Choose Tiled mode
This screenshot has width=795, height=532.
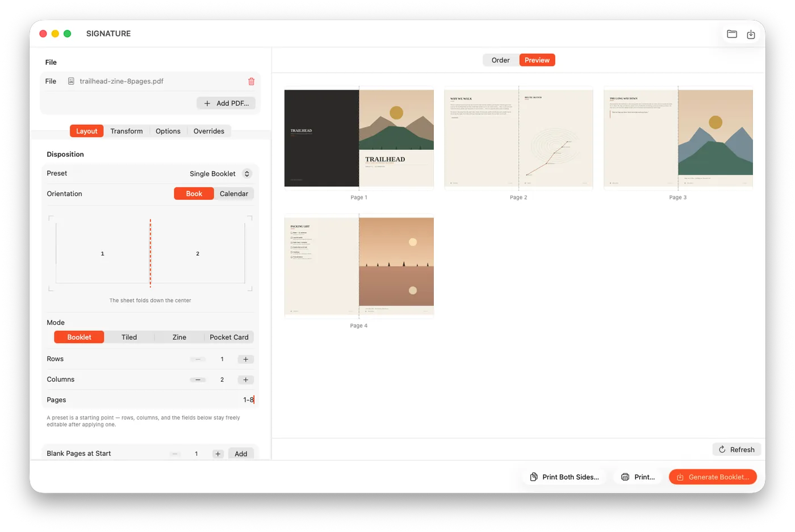click(129, 337)
